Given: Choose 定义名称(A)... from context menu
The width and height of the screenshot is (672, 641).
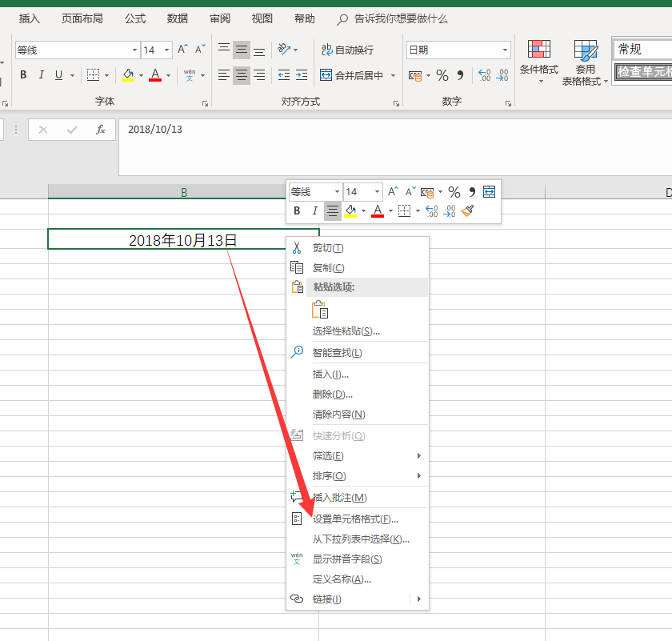Looking at the screenshot, I should pos(358,579).
